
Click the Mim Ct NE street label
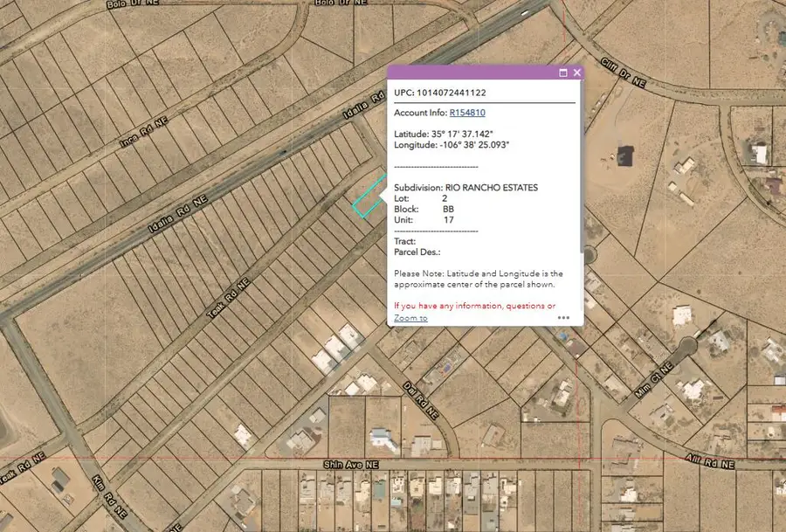coord(653,380)
